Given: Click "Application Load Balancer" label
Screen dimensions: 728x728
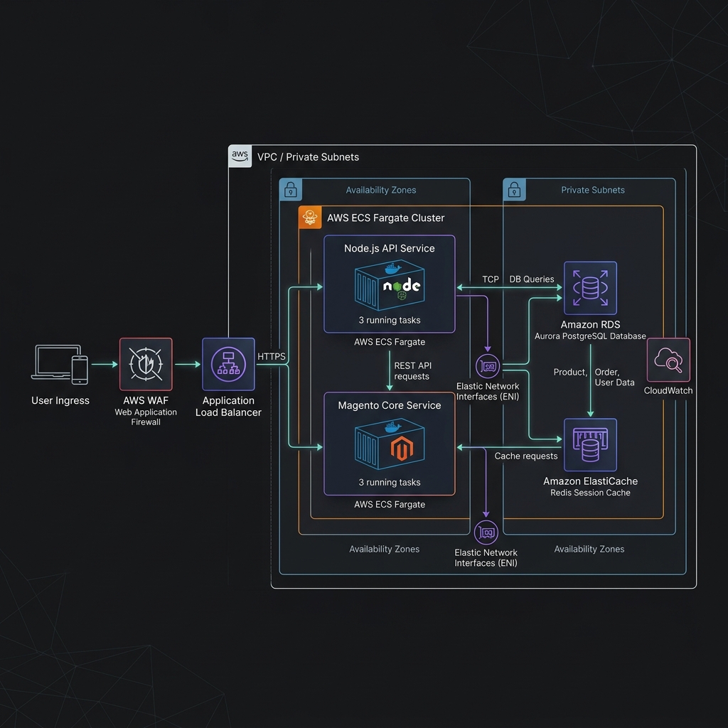Looking at the screenshot, I should point(228,406).
